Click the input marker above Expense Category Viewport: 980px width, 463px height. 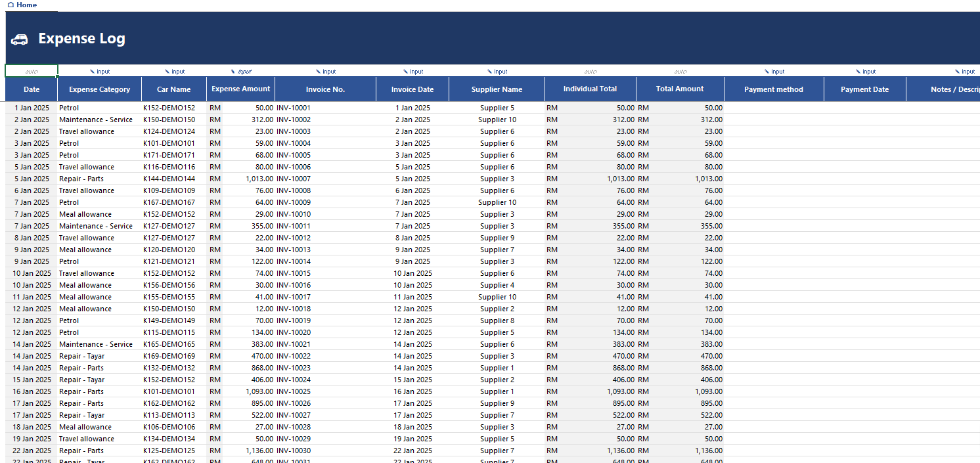point(100,72)
